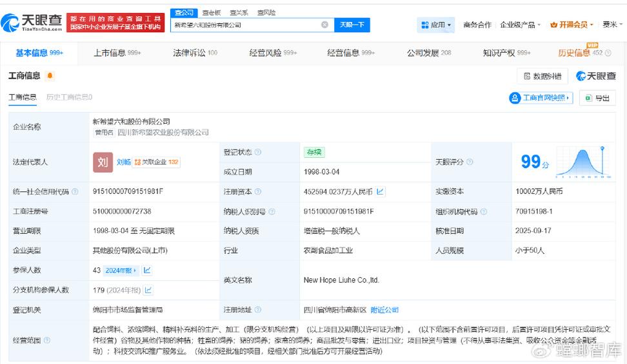This screenshot has height=364, width=627.
Task: Click the help icon next to 注册地址
Action: tap(258, 310)
